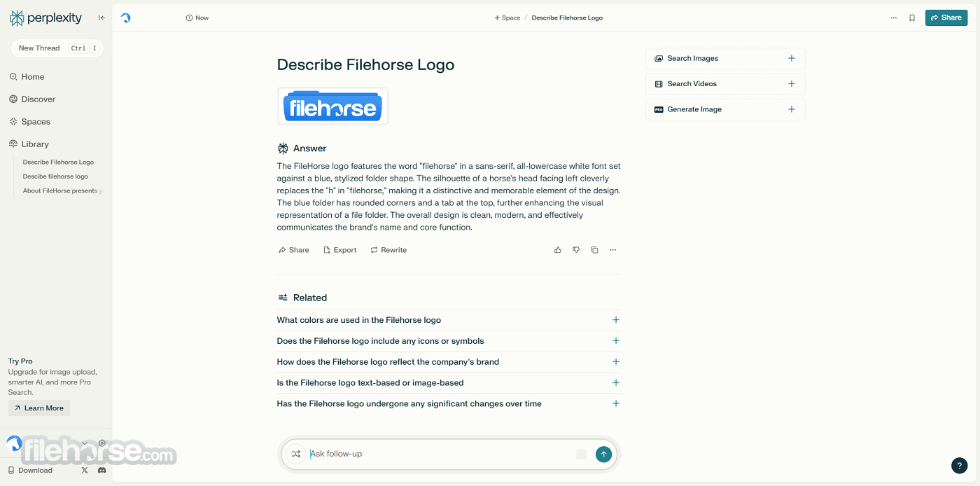Collapse the sidebar with arrow icon
This screenshot has height=486, width=980.
pyautogui.click(x=101, y=18)
